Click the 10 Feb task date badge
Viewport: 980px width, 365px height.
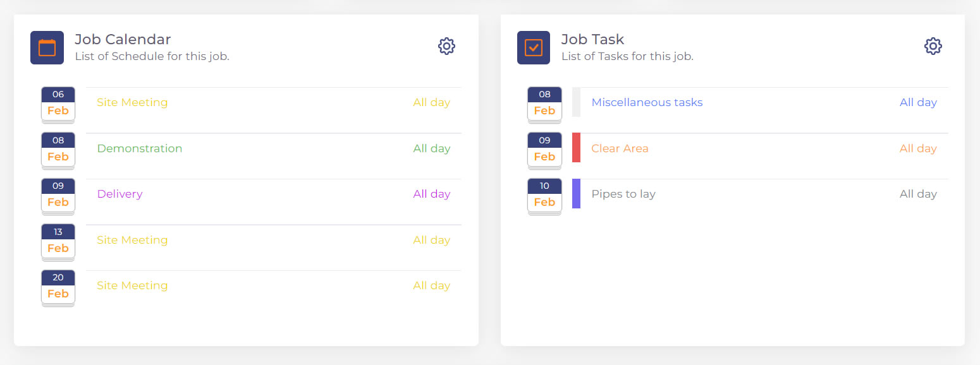(544, 194)
